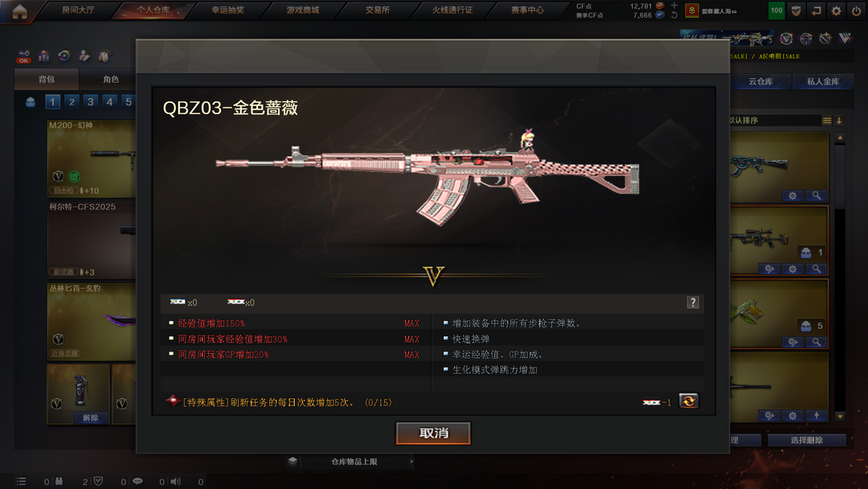
Task: Click the 取消 button
Action: point(433,433)
